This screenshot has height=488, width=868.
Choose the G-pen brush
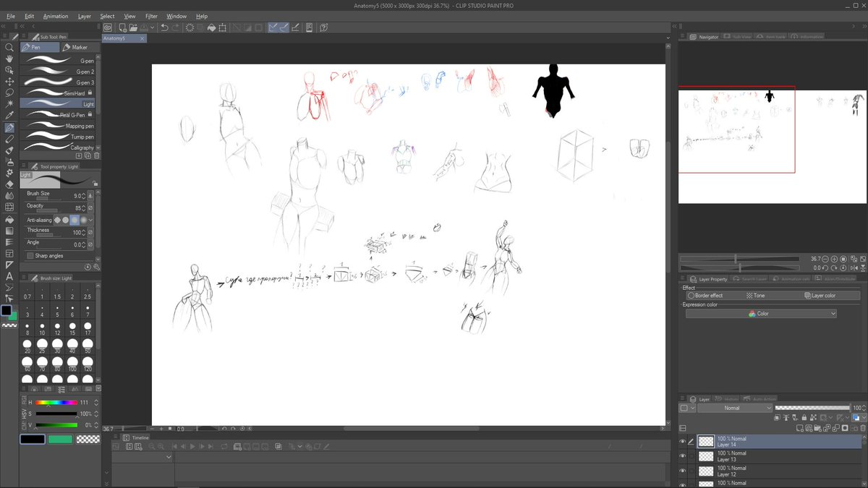tap(57, 61)
